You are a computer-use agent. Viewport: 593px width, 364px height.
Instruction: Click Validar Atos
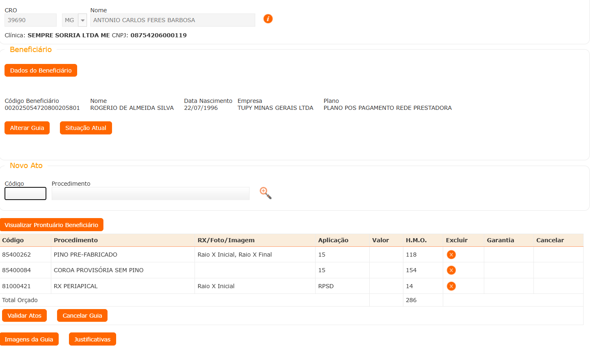25,316
